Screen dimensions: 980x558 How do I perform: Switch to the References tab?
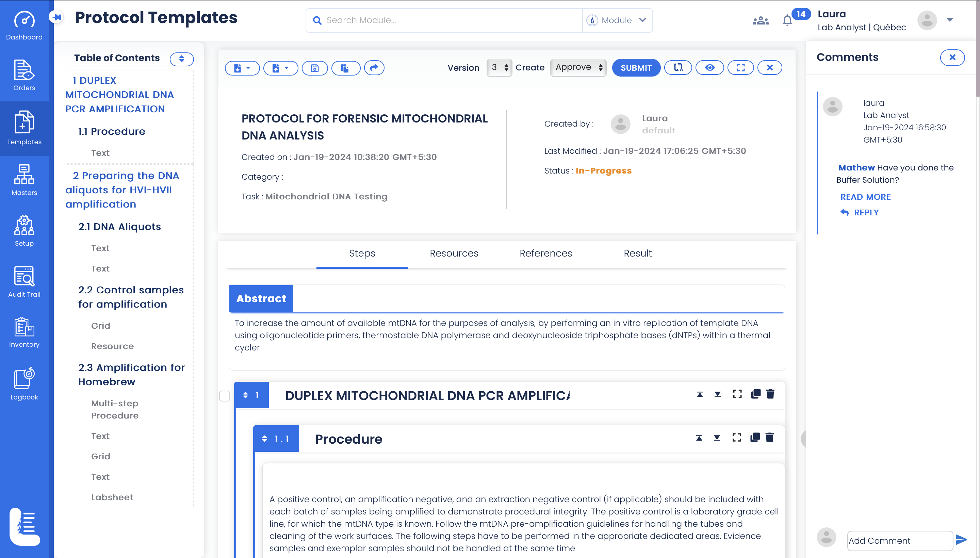545,253
